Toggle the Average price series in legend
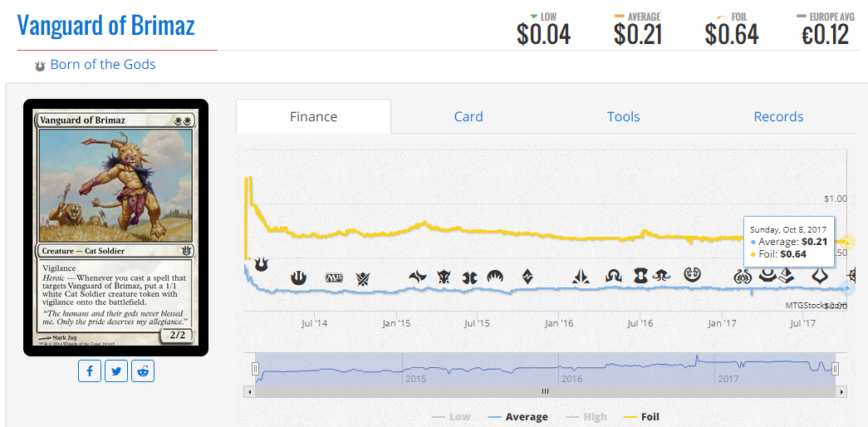Screen dimensions: 868x427 517,417
